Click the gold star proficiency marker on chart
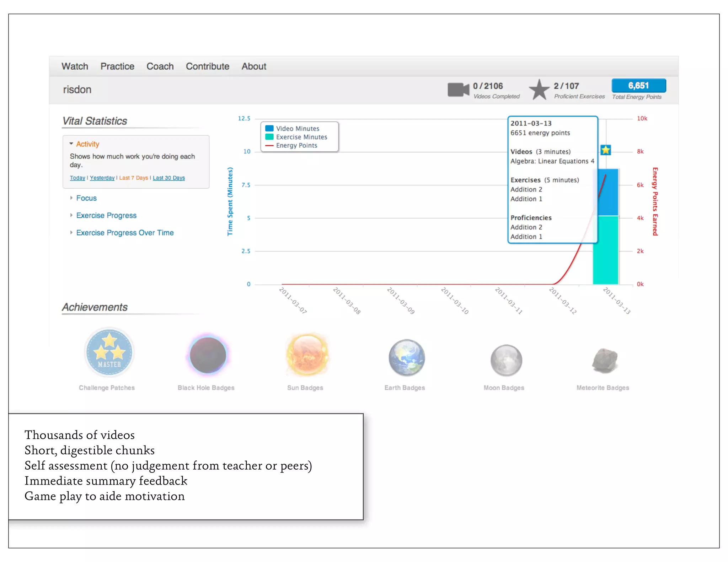Screen dimensions: 728x562 point(606,150)
